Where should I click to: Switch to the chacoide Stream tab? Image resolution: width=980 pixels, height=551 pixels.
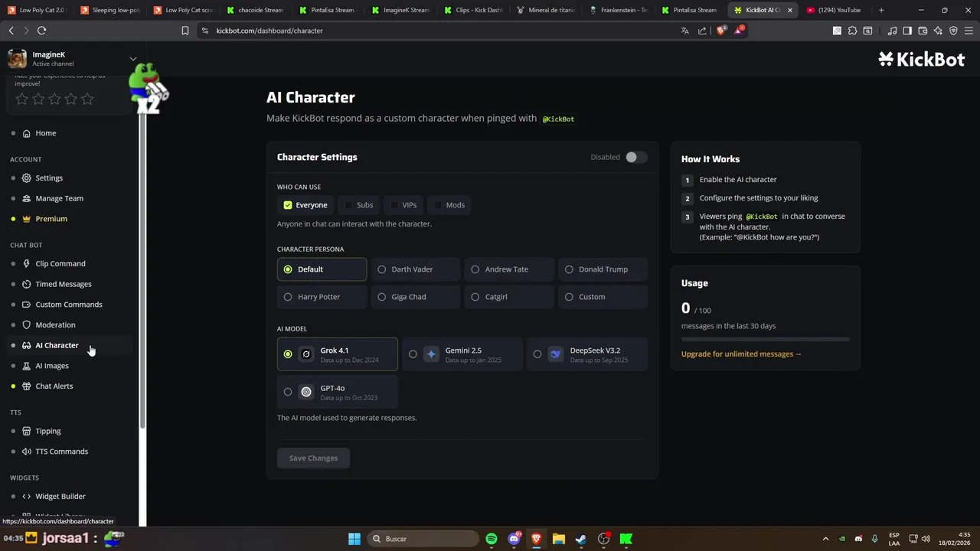255,10
